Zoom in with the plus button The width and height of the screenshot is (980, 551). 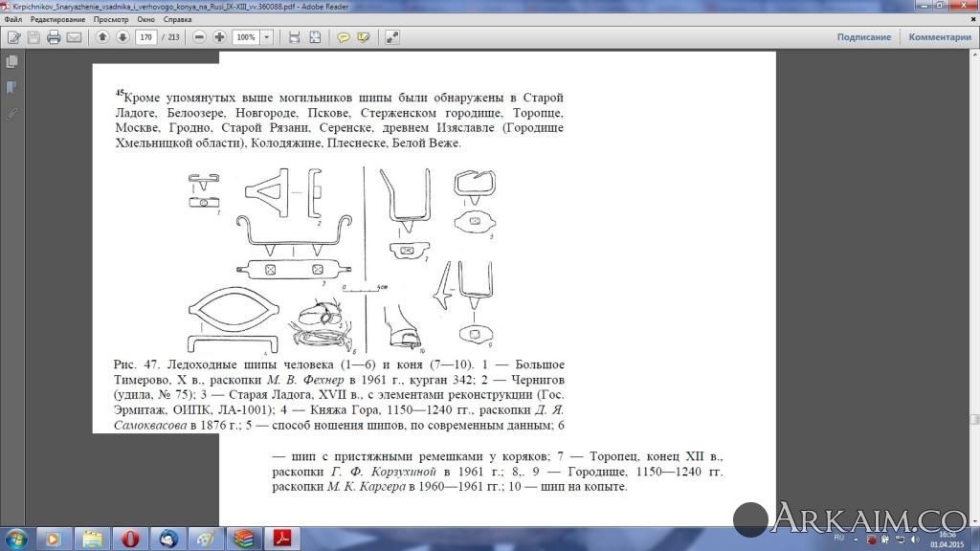click(x=219, y=37)
